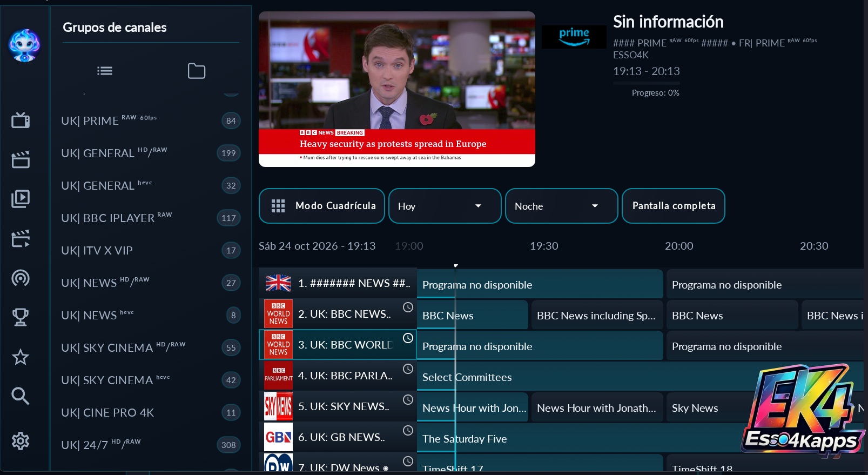Open the series playlist sidebar icon
The height and width of the screenshot is (475, 868).
click(21, 199)
